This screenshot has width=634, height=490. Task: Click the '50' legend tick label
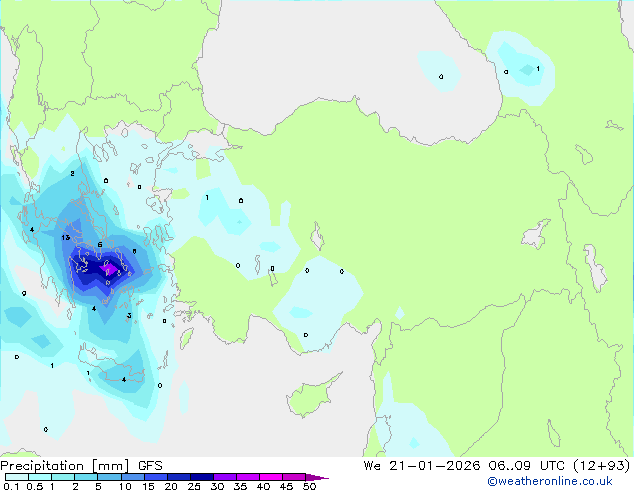(310, 486)
